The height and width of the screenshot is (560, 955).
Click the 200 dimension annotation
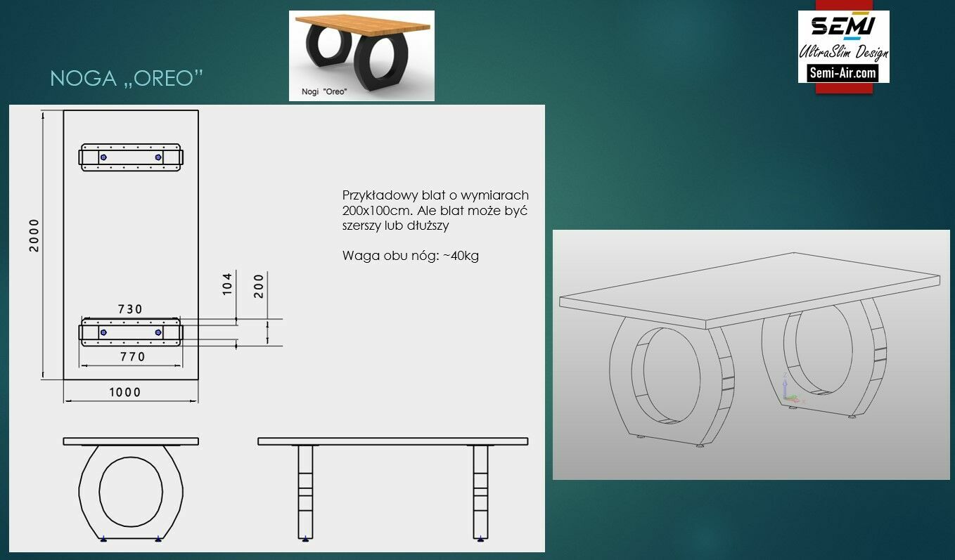[x=259, y=286]
